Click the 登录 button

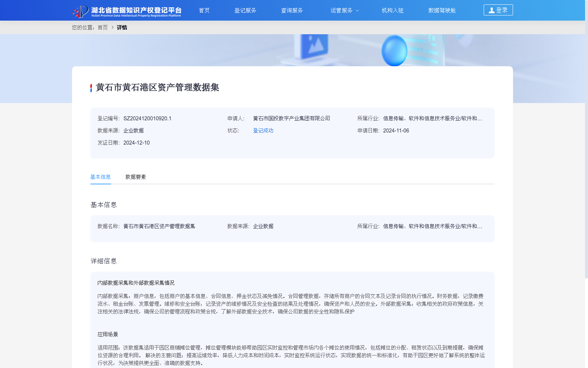pos(498,10)
